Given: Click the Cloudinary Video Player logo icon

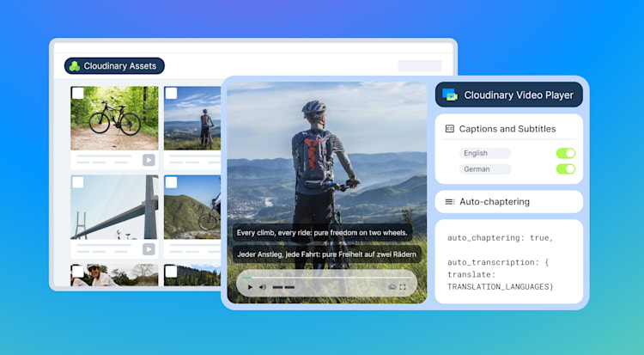Looking at the screenshot, I should 450,95.
